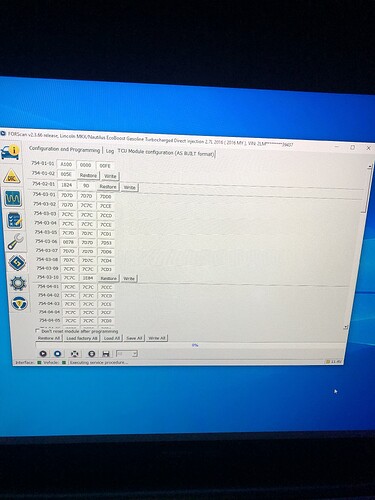
Task: Open the tests checklist section
Action: 14,220
